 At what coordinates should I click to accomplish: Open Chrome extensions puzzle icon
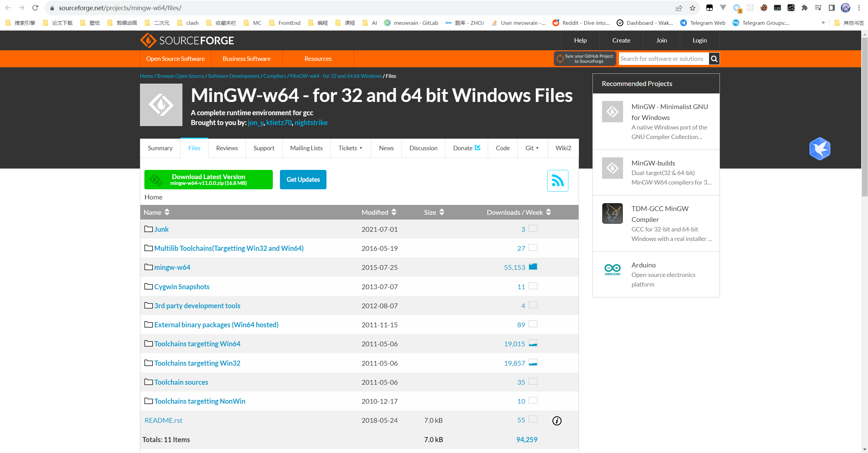(804, 8)
